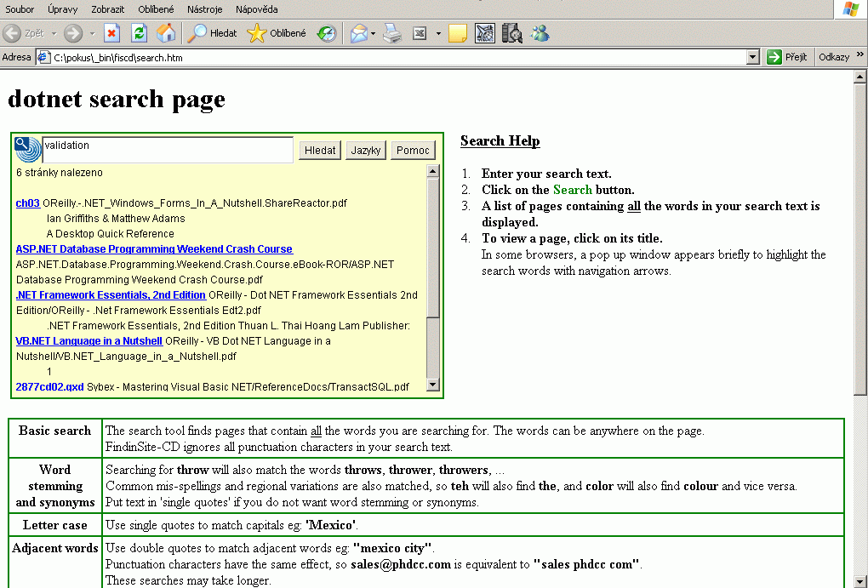The image size is (868, 588).
Task: Click the FindinSite spiral logo icon
Action: tap(28, 150)
